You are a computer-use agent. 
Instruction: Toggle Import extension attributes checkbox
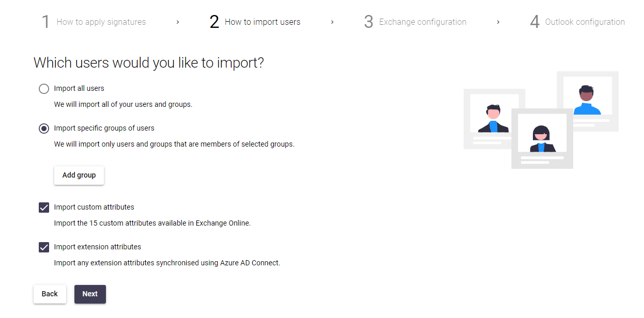pyautogui.click(x=44, y=247)
